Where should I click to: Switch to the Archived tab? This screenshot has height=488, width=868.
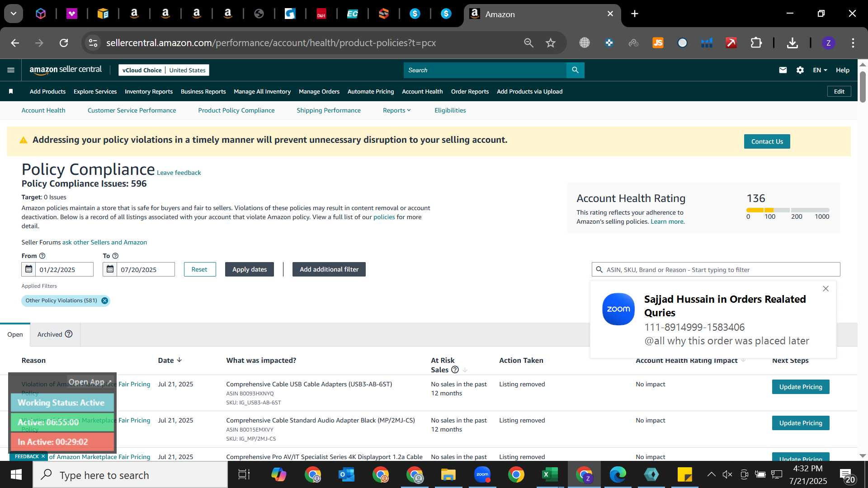coord(55,334)
